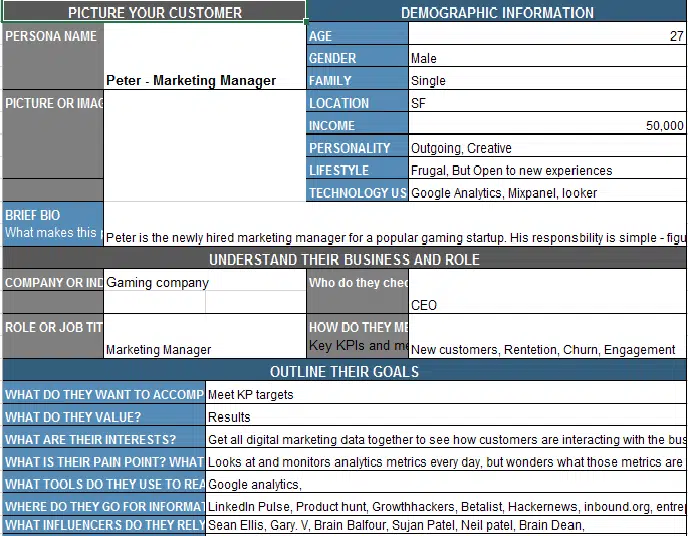688x536 pixels.
Task: Click the 'OUTLINE THEIR GOALS' section header
Action: tap(344, 372)
